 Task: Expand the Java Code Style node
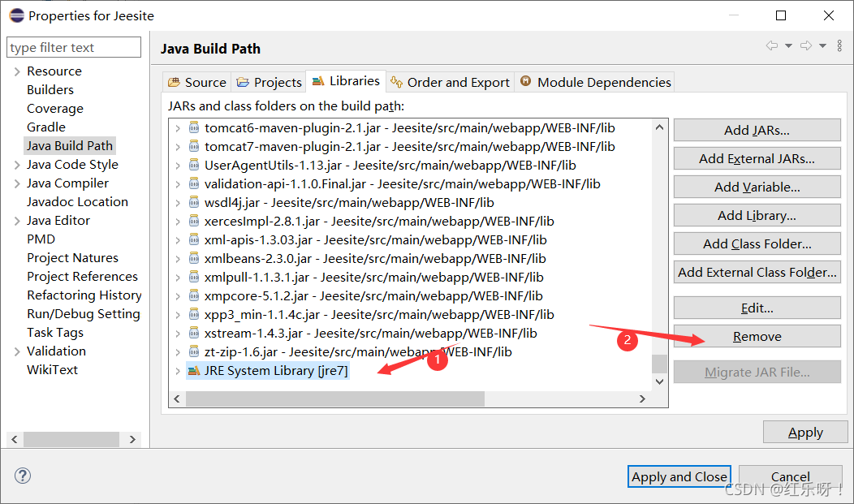[17, 165]
